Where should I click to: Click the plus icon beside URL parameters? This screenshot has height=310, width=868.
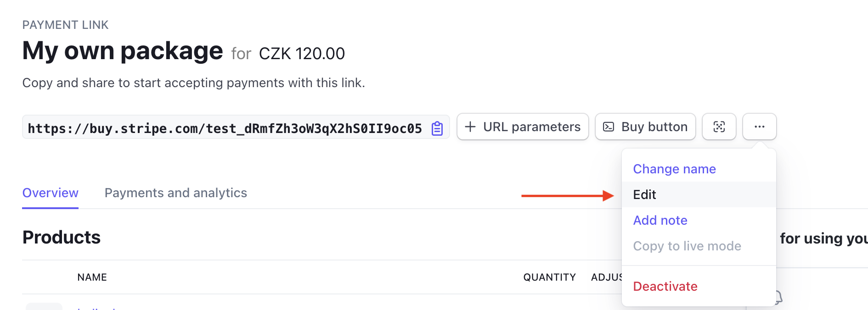[x=470, y=127]
